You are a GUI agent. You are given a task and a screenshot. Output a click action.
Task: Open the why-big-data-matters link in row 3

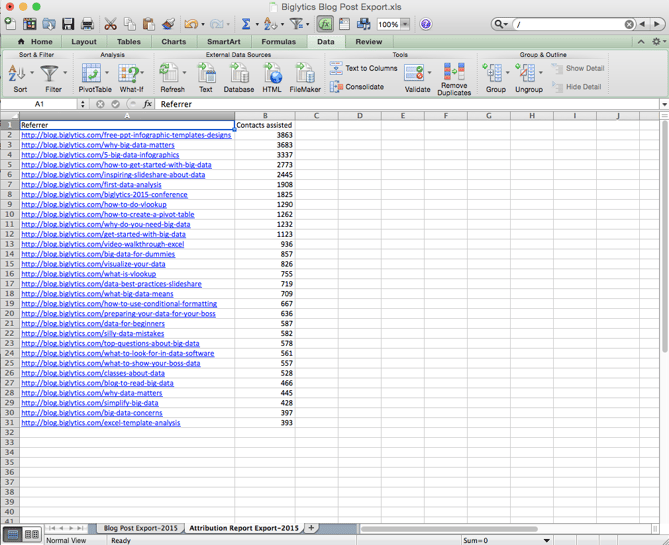97,145
